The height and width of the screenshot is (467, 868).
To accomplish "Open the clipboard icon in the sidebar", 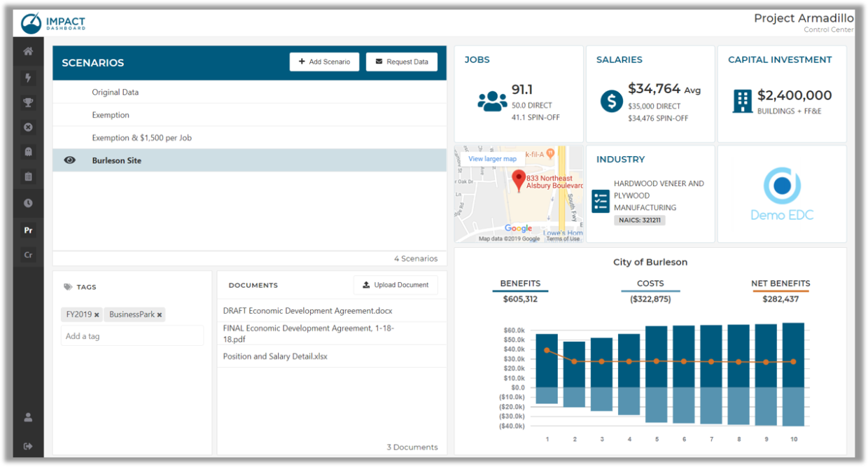I will pyautogui.click(x=28, y=176).
